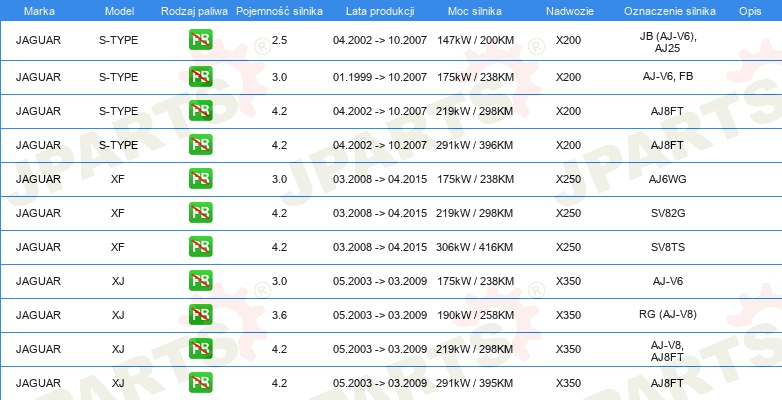Select engine code AJ6WG
The width and height of the screenshot is (782, 400).
point(668,179)
